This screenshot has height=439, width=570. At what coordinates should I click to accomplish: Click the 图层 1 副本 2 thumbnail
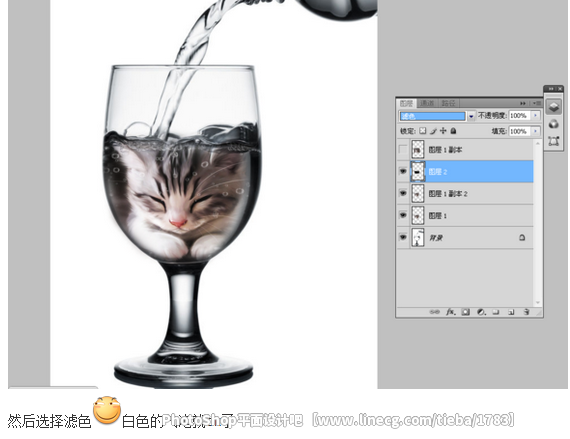pyautogui.click(x=418, y=193)
